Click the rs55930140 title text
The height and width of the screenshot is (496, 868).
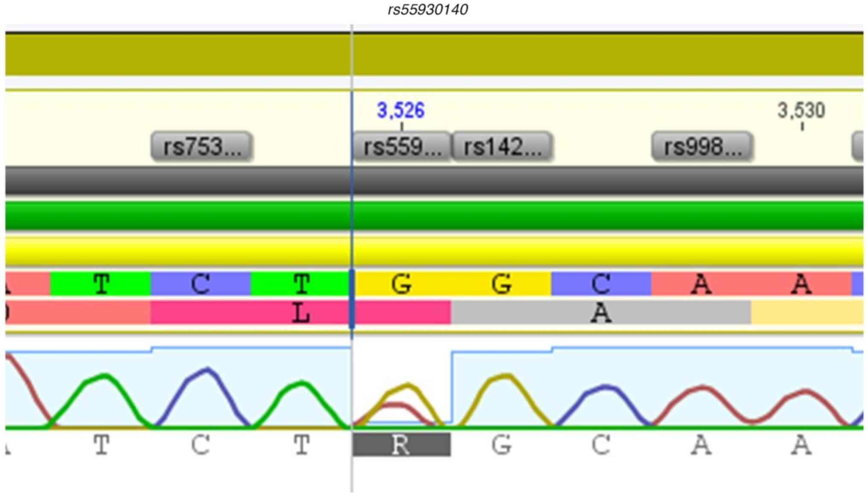pos(427,9)
